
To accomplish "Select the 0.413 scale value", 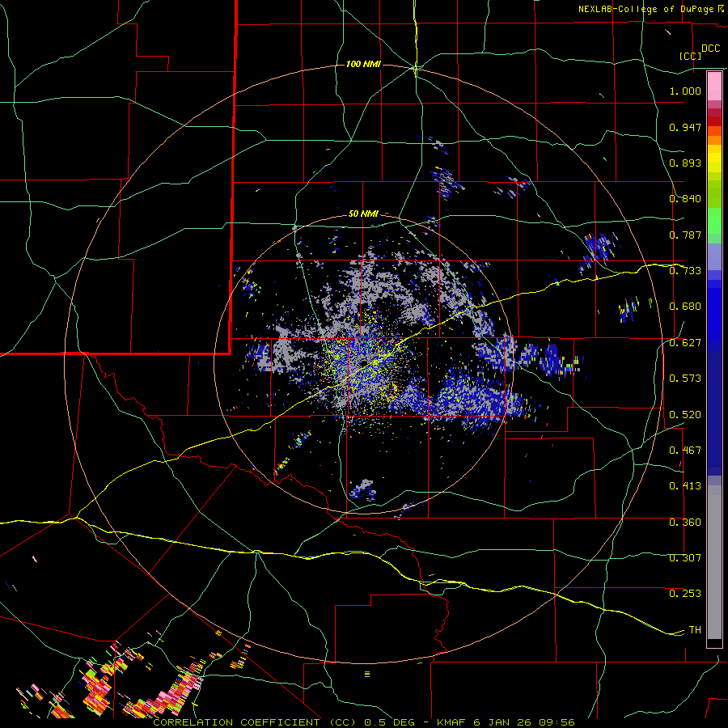I will (685, 486).
